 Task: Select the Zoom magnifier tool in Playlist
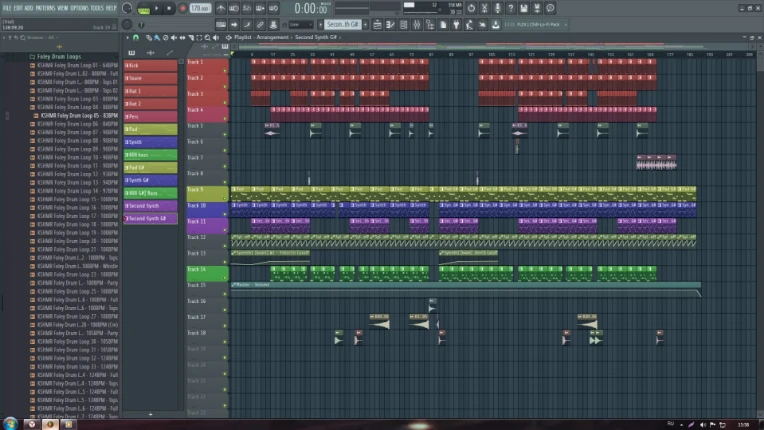click(208, 37)
